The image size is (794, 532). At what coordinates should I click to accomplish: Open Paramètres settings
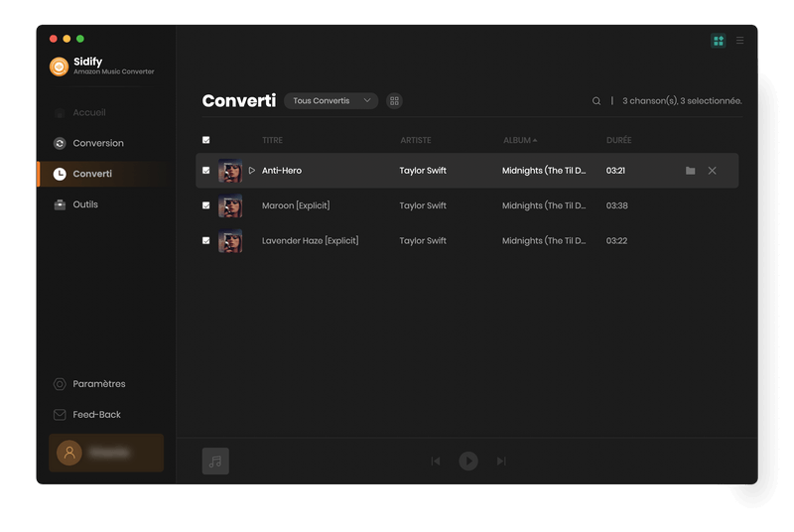(98, 384)
